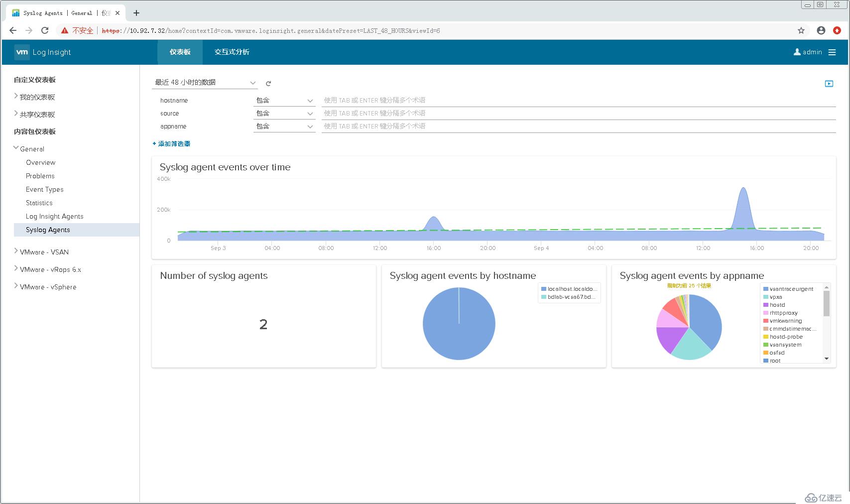Viewport: 850px width, 504px height.
Task: Expand the VMware - vSphere content pack
Action: (16, 286)
